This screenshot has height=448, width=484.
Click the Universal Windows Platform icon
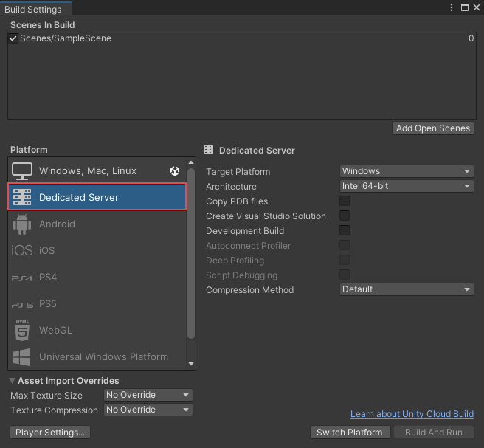[22, 357]
